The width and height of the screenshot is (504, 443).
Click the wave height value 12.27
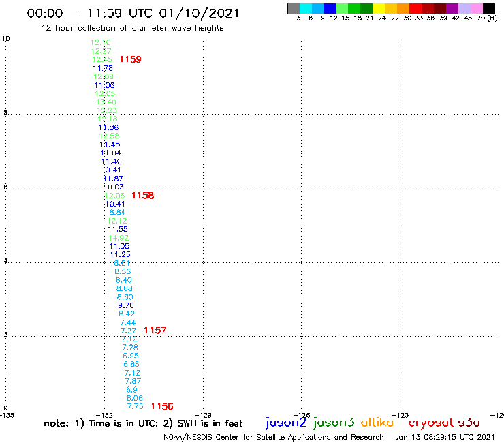click(101, 51)
